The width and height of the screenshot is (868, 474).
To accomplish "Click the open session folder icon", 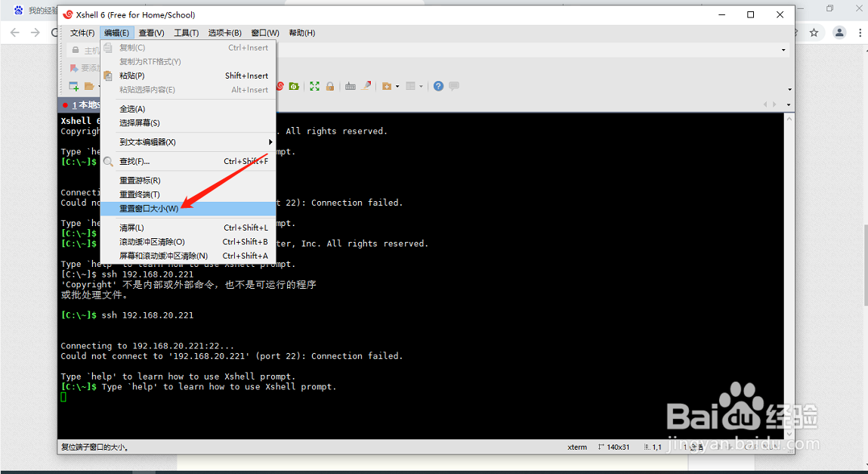I will click(89, 86).
